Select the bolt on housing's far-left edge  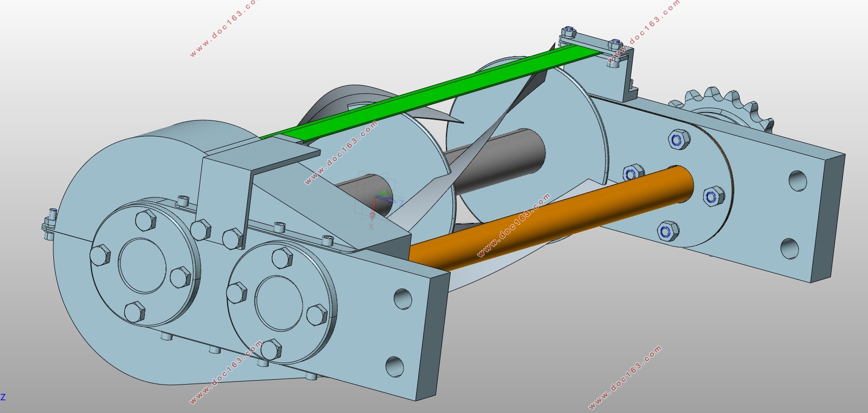point(50,225)
